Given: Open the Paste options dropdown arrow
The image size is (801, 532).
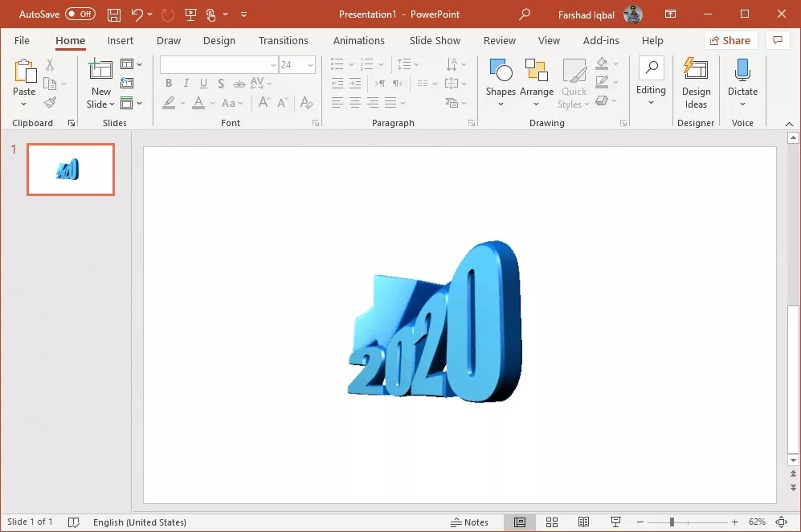Looking at the screenshot, I should tap(23, 104).
